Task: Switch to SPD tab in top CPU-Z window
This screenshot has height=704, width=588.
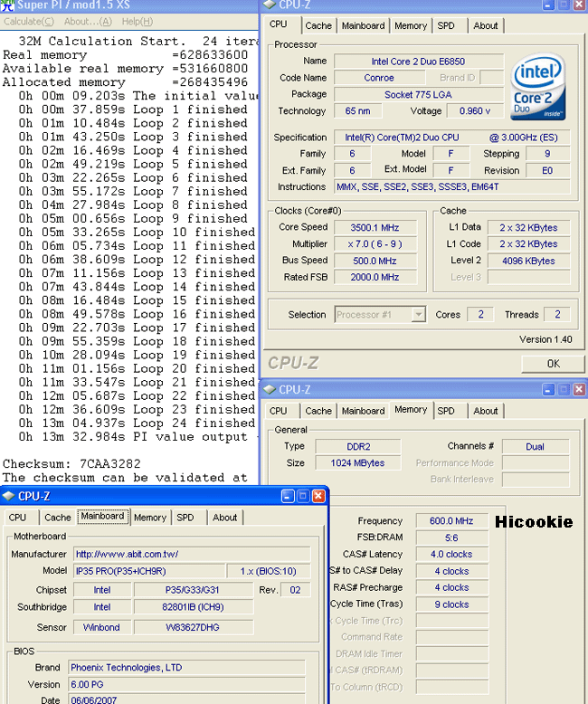Action: pos(446,25)
